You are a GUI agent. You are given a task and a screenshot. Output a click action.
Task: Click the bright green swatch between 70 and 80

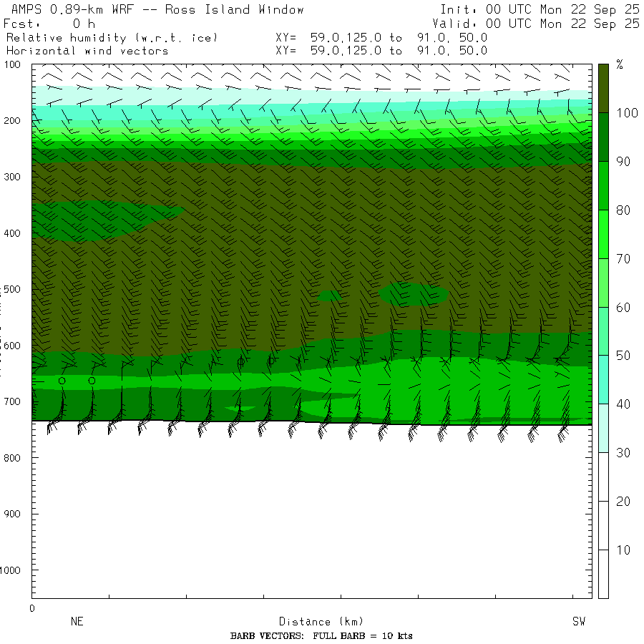click(x=603, y=234)
